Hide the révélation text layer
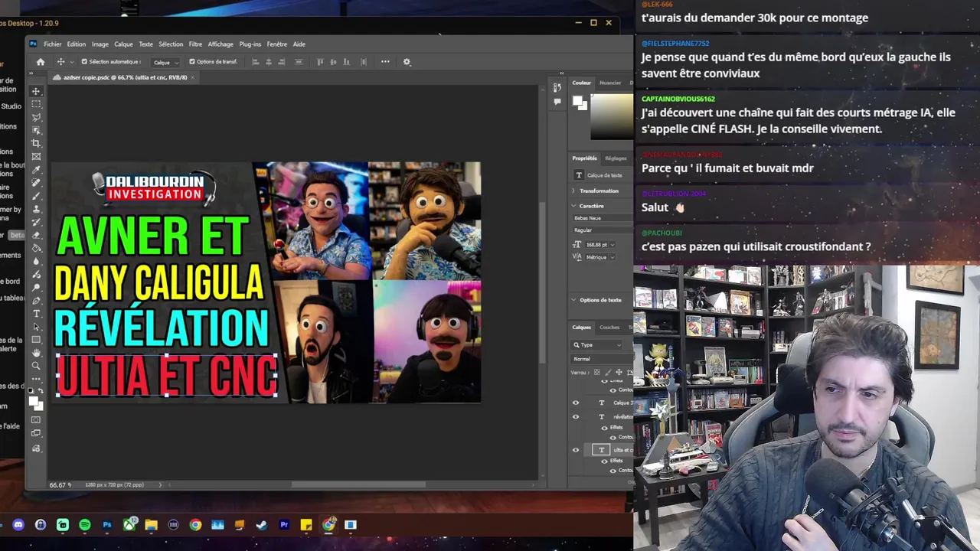The image size is (980, 551). [x=576, y=417]
